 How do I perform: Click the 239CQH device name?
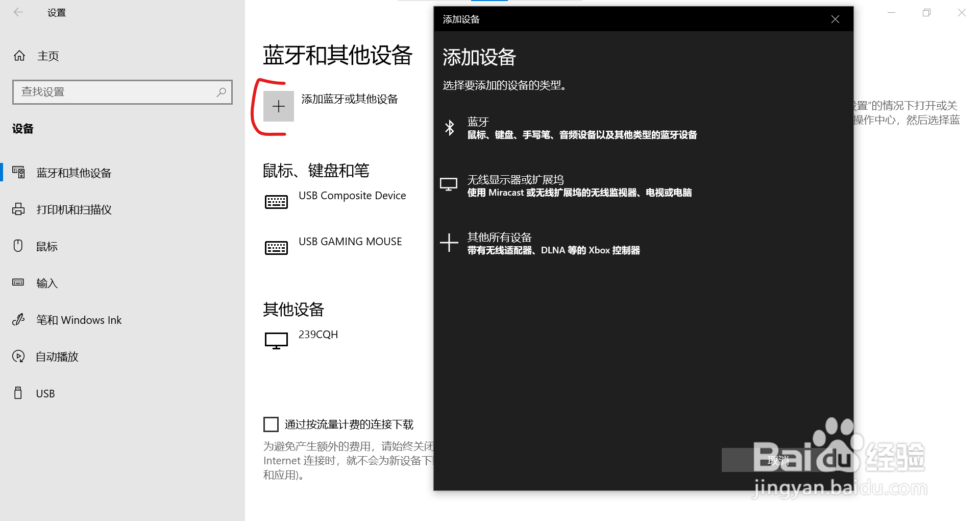click(318, 335)
